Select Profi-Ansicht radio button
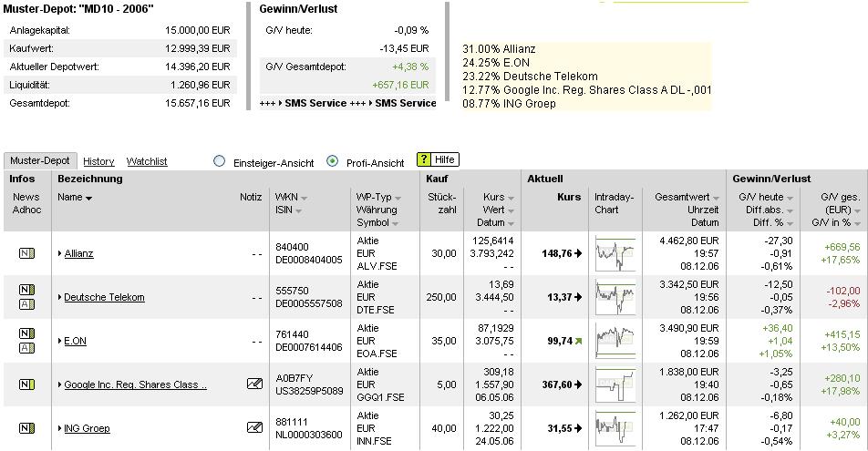868x451 pixels. click(x=332, y=161)
